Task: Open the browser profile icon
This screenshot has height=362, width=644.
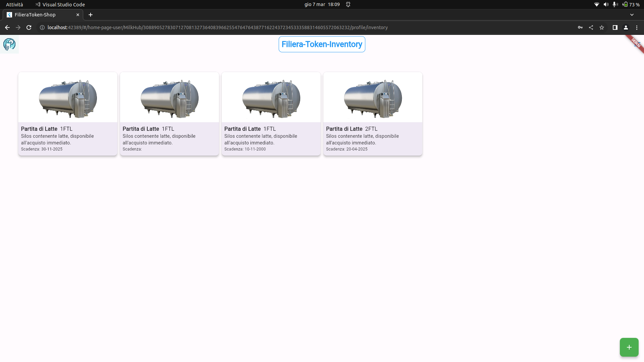Action: click(626, 27)
